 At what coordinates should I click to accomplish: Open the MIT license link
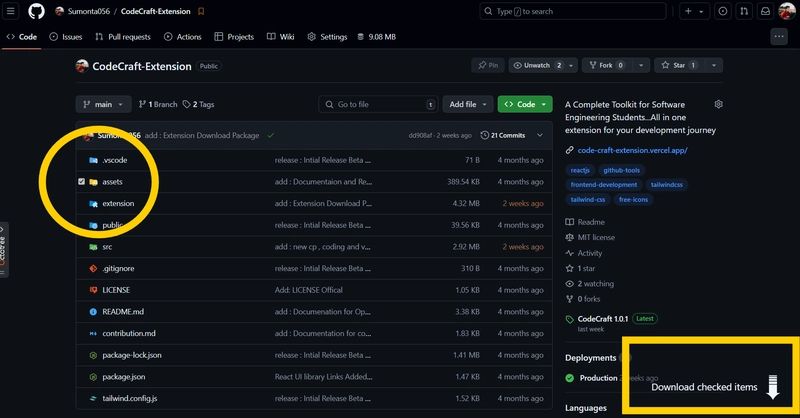tap(590, 237)
